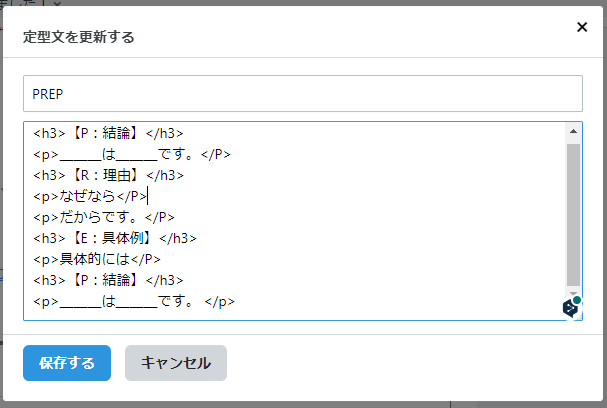
Task: Place cursor on the 【R：理由】 heading line
Action: click(x=108, y=175)
